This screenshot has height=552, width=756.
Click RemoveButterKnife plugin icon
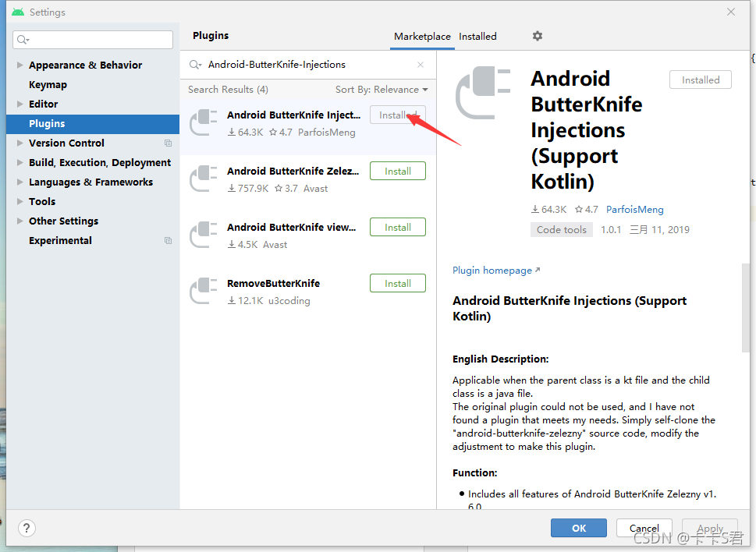point(204,292)
